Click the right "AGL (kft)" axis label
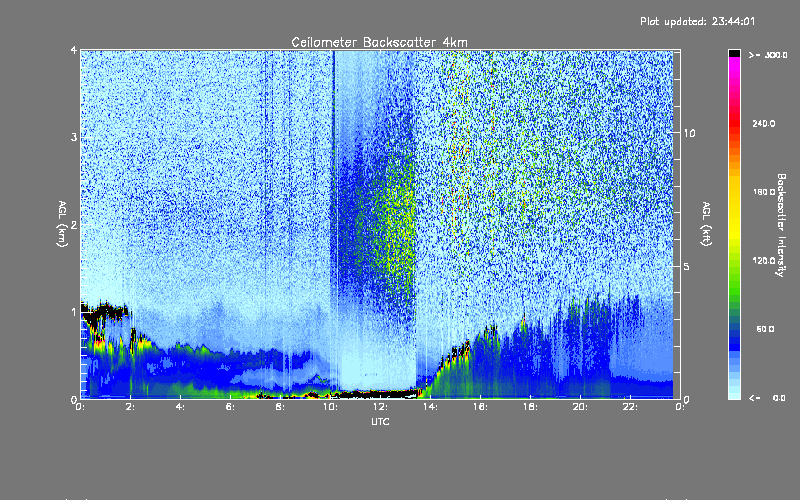The height and width of the screenshot is (500, 800). click(x=706, y=224)
